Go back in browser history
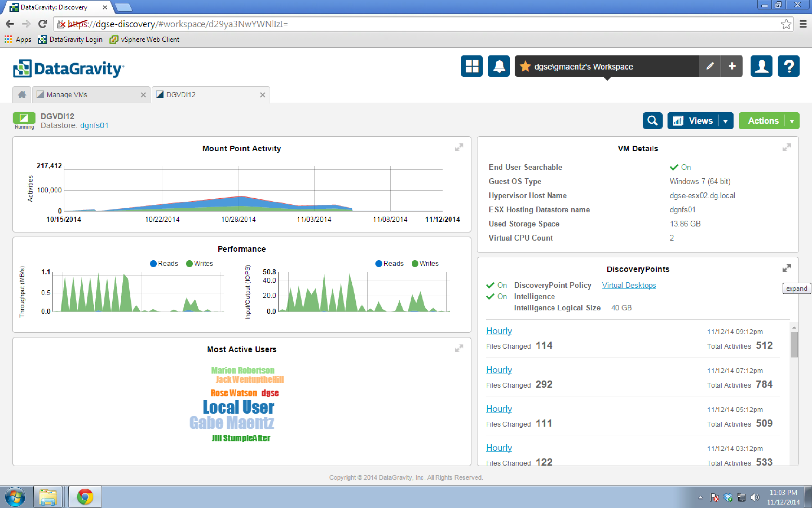Screen dimensions: 812x508 pyautogui.click(x=10, y=24)
